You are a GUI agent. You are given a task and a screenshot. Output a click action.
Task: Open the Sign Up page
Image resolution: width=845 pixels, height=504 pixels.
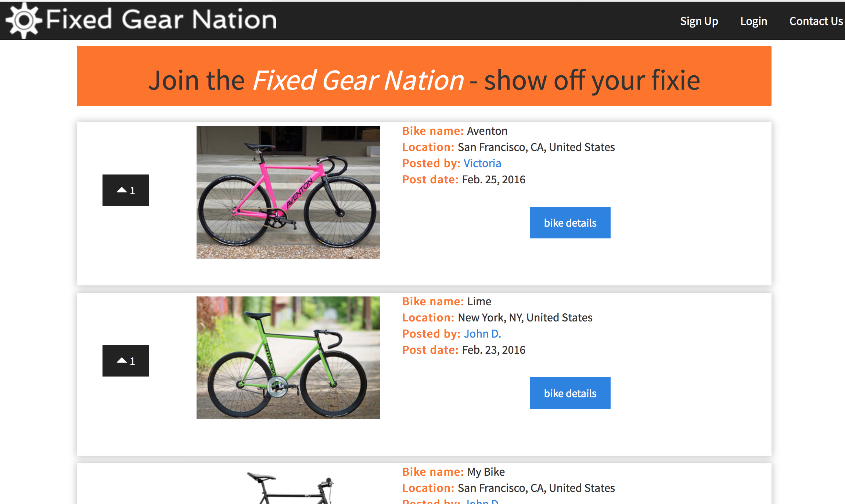point(699,21)
